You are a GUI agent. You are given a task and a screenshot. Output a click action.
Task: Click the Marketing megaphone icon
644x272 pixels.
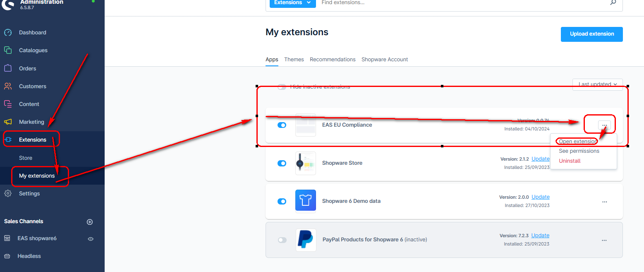pyautogui.click(x=8, y=122)
